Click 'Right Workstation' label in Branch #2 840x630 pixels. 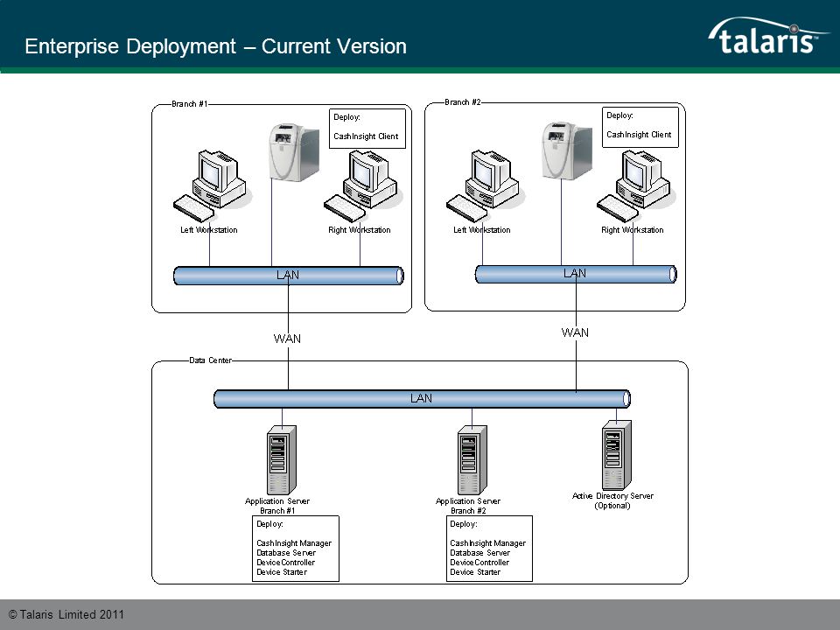(x=632, y=230)
